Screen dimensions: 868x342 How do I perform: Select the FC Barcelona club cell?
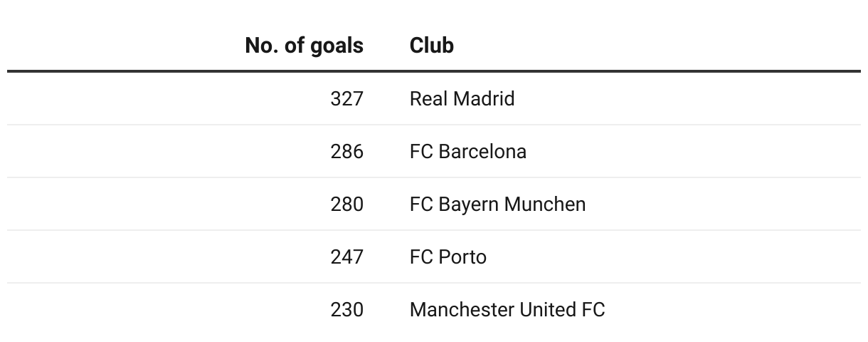tap(468, 151)
